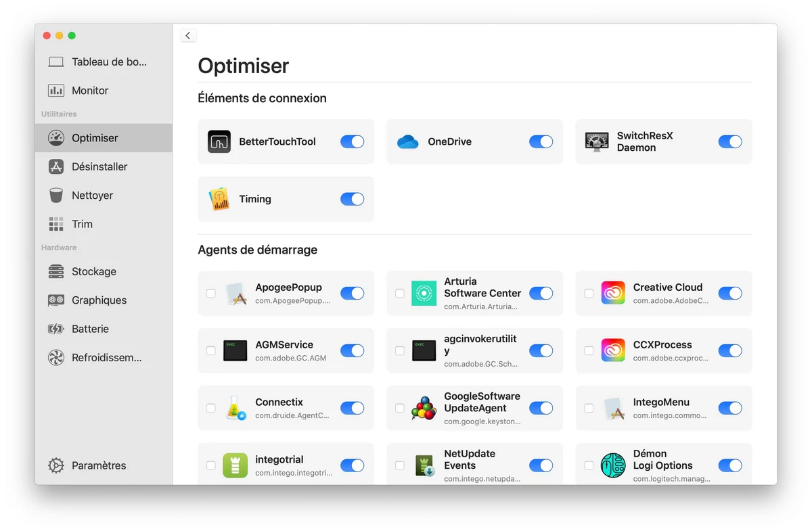Tick the NetUpdate Events checkbox
812x531 pixels.
400,465
